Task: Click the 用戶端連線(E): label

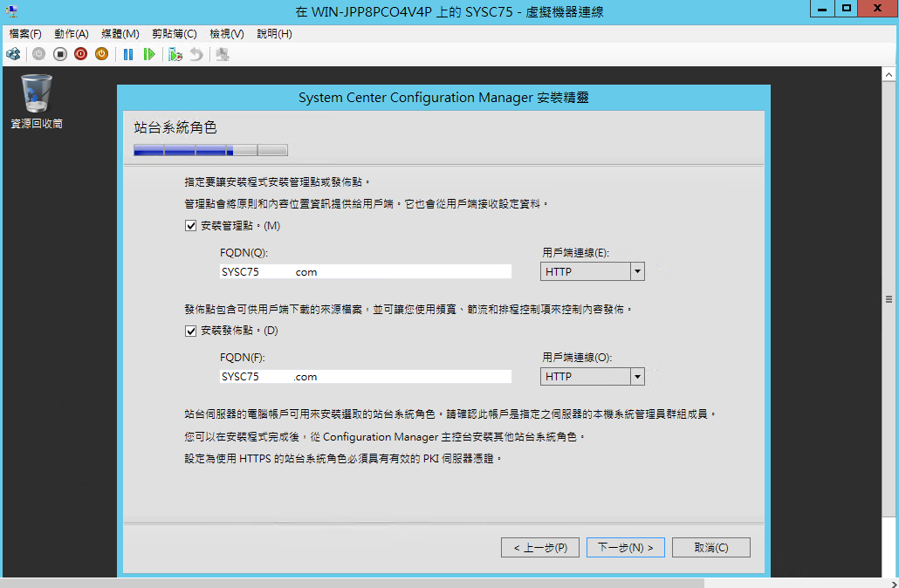Action: coord(576,253)
